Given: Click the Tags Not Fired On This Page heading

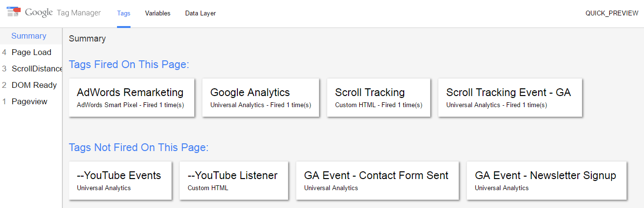Looking at the screenshot, I should click(x=139, y=148).
